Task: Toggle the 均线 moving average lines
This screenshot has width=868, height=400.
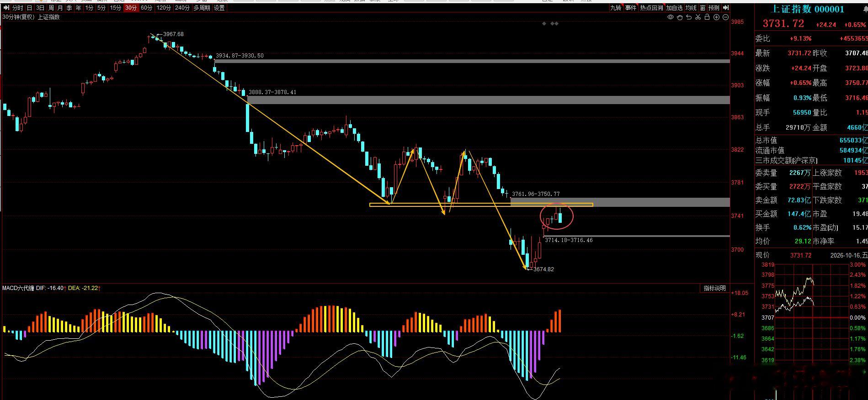Action: [691, 8]
